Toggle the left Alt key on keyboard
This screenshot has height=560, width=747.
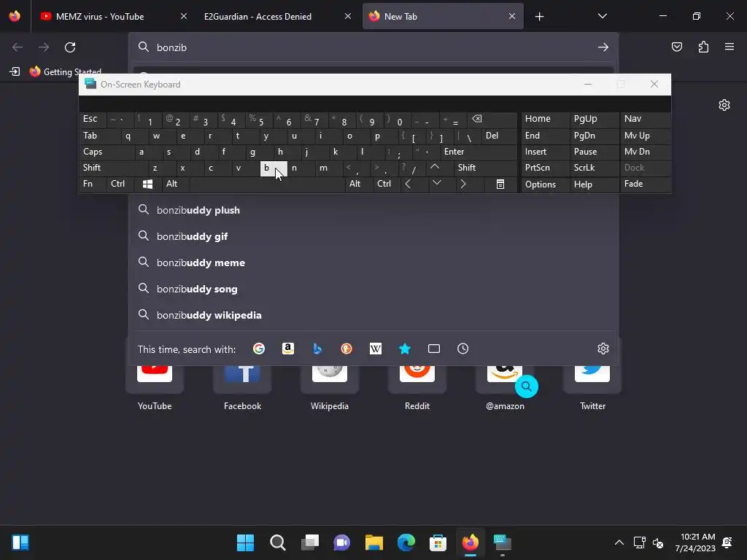tap(175, 184)
